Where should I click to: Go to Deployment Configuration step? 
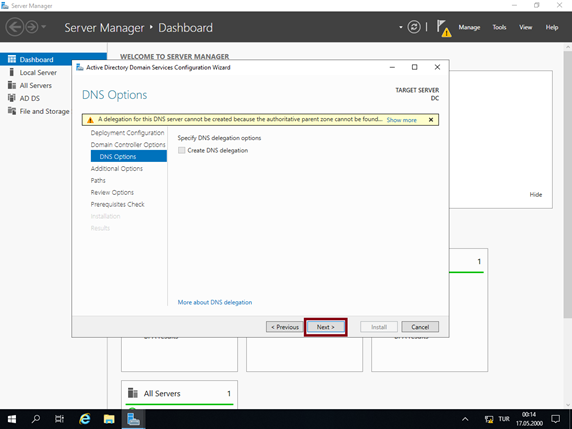point(127,133)
